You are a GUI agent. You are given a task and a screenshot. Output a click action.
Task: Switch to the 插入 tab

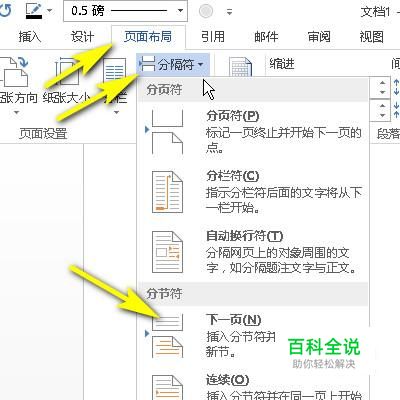pyautogui.click(x=30, y=37)
